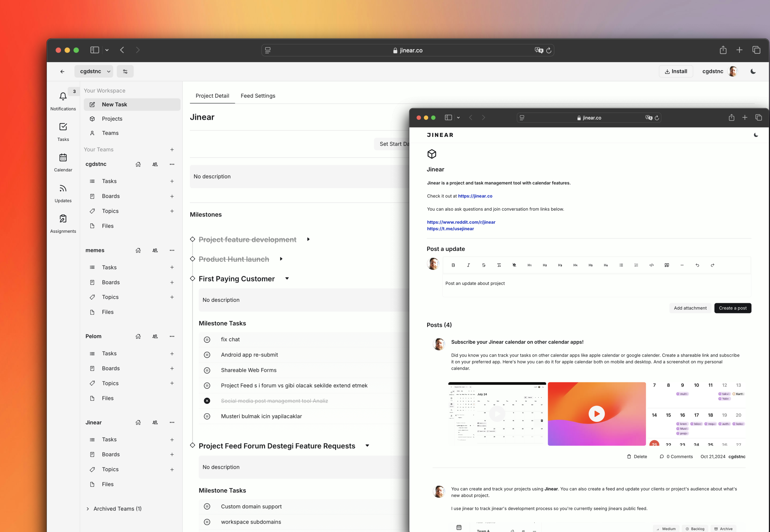
Task: Open the cgdstnc workspace dropdown
Action: 94,71
